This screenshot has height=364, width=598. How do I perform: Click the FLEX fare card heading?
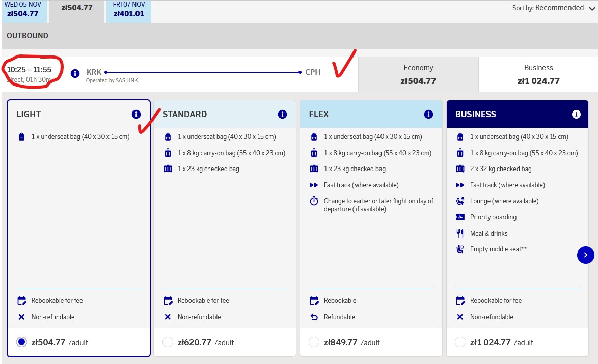coord(319,115)
